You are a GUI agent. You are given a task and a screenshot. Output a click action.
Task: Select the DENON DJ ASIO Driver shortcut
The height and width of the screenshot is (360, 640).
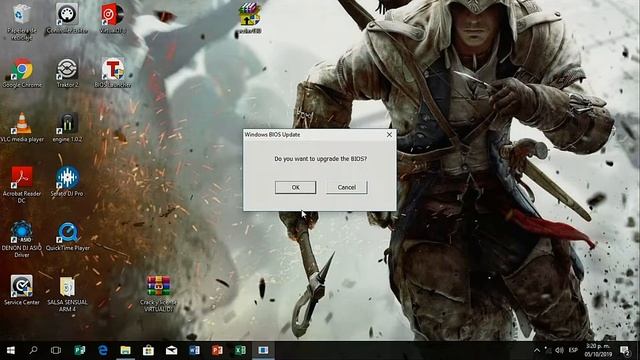coord(22,239)
